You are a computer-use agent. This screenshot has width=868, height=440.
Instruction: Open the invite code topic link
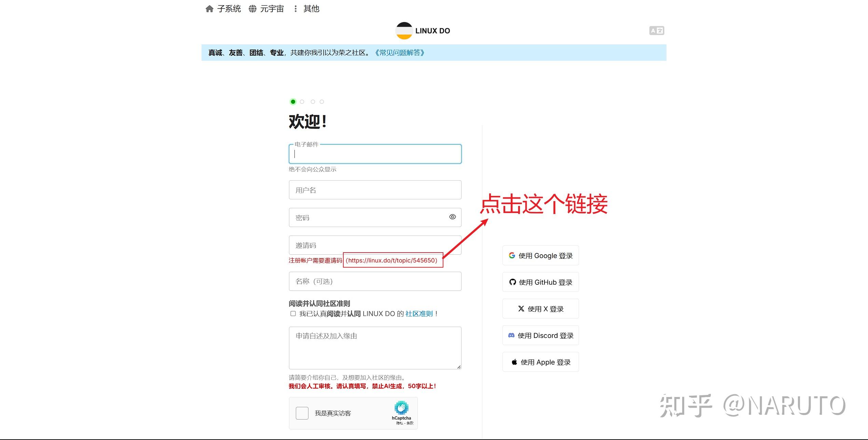pyautogui.click(x=391, y=260)
